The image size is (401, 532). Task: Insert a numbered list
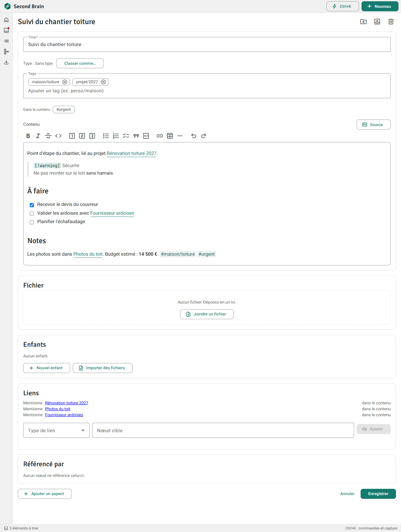click(116, 136)
